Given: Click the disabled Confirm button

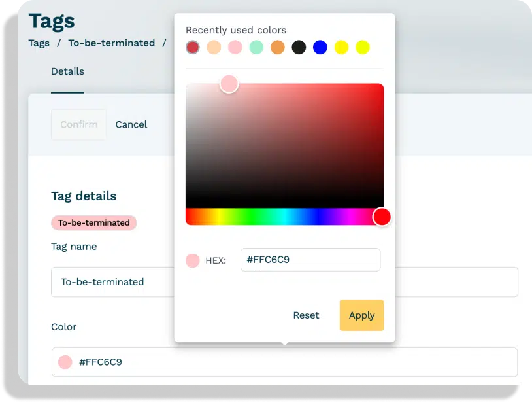Looking at the screenshot, I should pos(78,124).
